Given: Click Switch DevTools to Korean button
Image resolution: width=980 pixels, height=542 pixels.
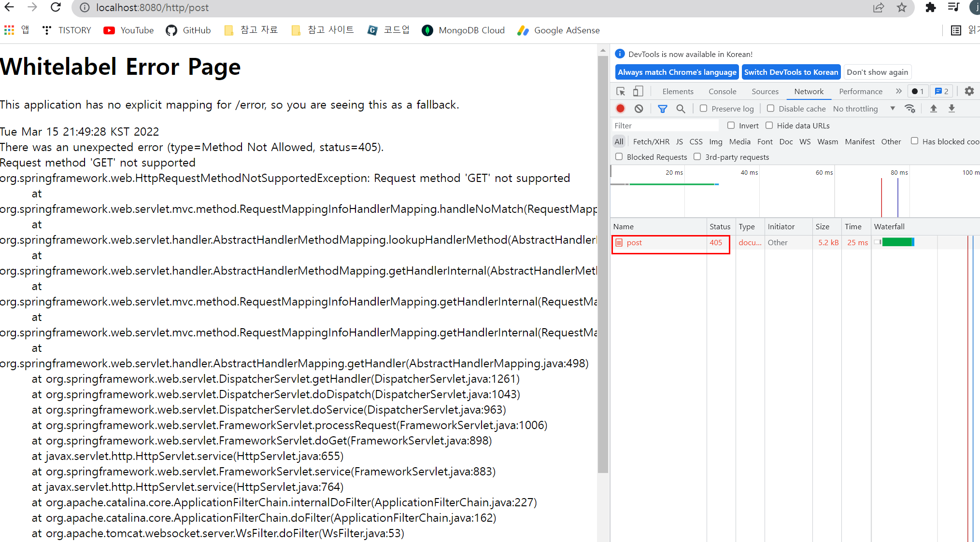Looking at the screenshot, I should point(791,72).
